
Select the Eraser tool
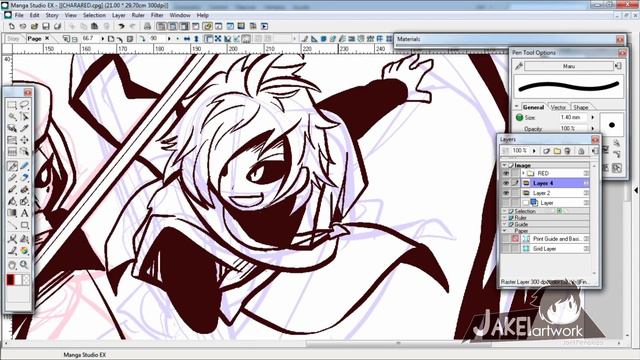click(x=24, y=178)
